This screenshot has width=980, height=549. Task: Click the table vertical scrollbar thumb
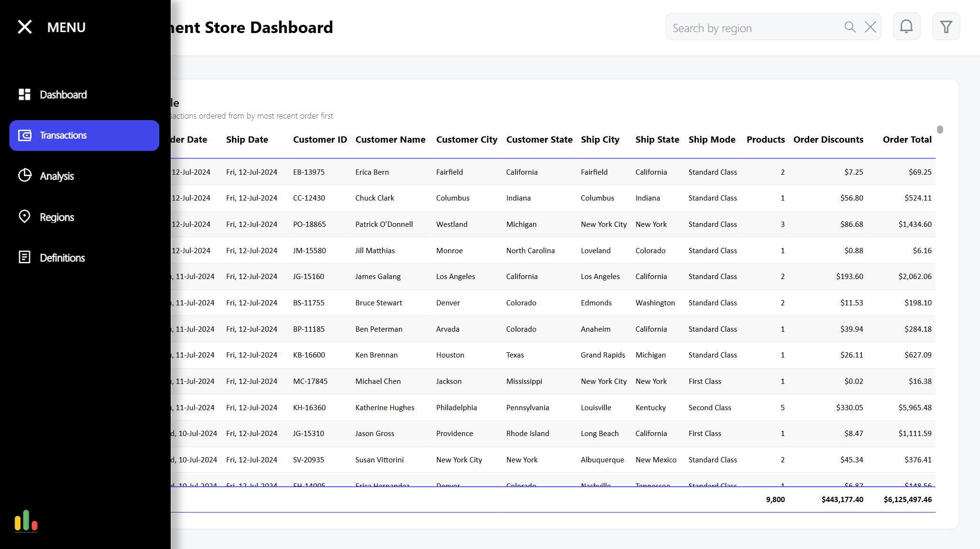click(x=940, y=130)
